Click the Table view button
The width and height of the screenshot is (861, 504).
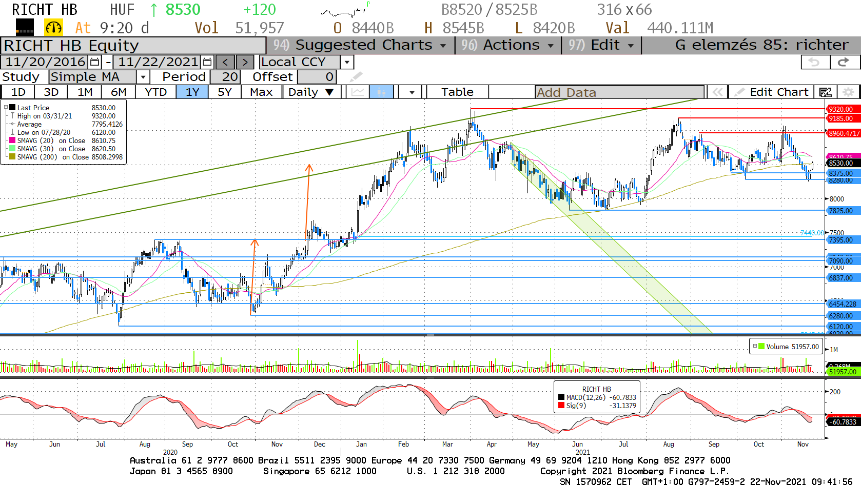tap(457, 92)
